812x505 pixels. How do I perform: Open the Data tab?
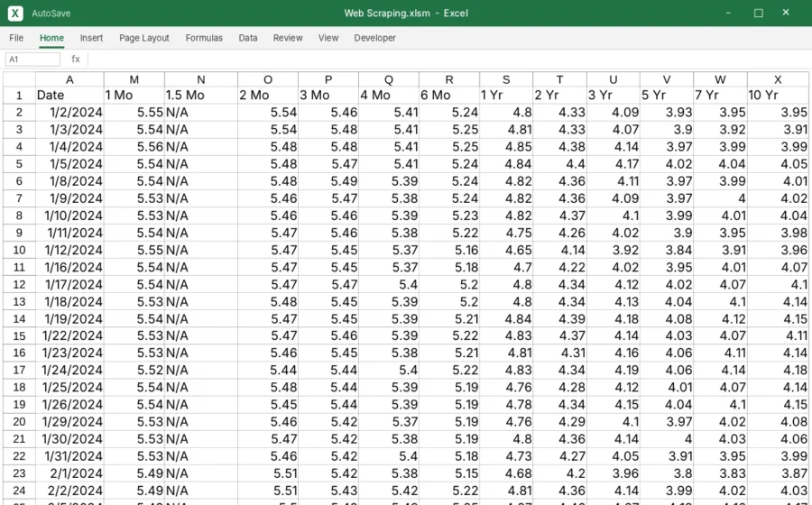[x=248, y=38]
